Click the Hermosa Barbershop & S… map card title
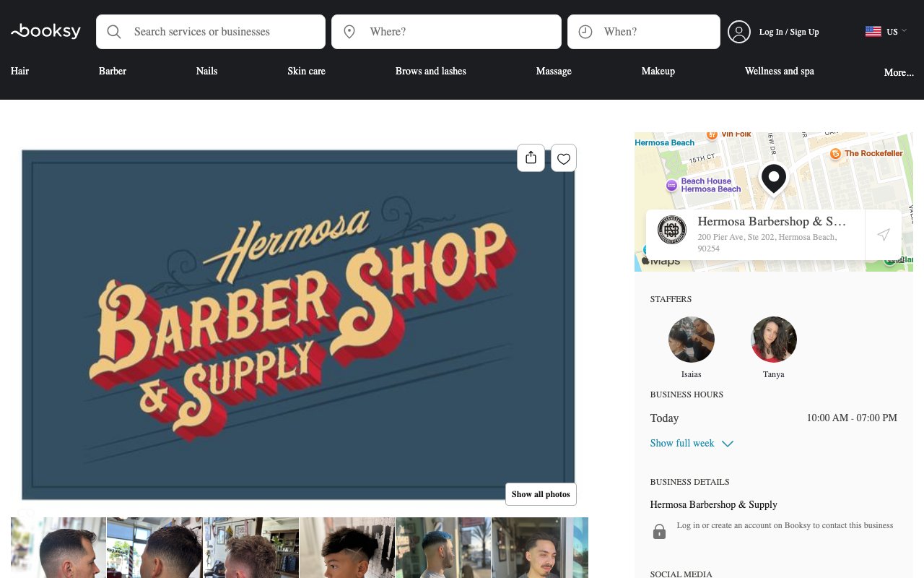Screen dimensions: 924x578 pos(772,221)
